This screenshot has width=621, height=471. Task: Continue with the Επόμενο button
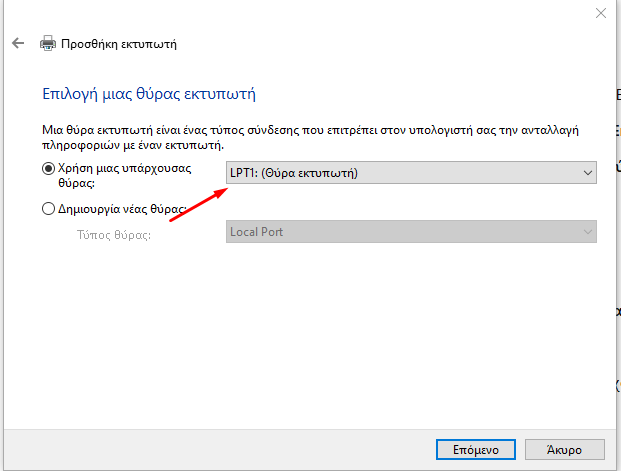pos(476,450)
